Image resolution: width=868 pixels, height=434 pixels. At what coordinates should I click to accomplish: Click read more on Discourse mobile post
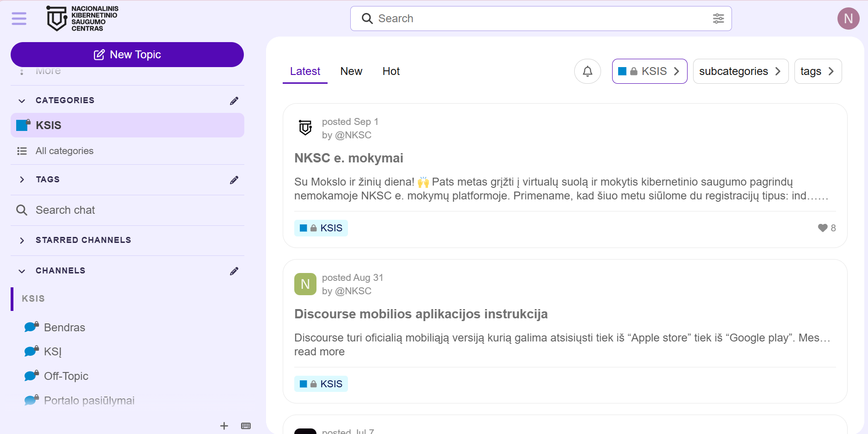(x=319, y=352)
